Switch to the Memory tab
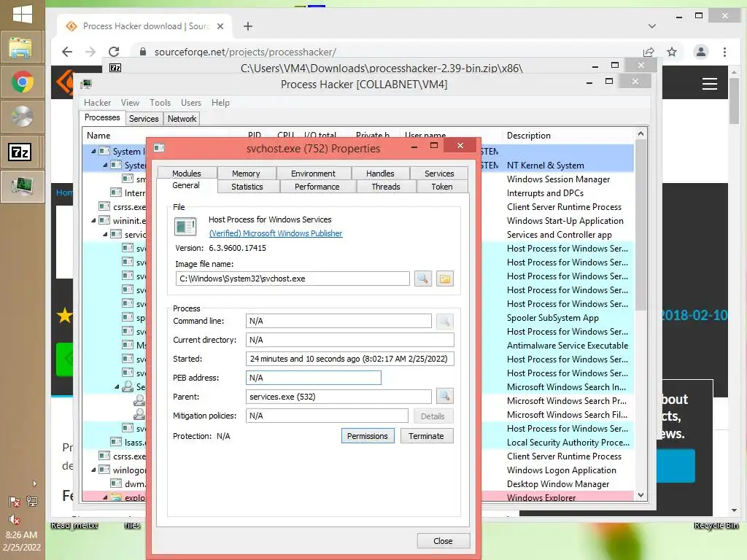Image resolution: width=747 pixels, height=560 pixels. pos(246,174)
